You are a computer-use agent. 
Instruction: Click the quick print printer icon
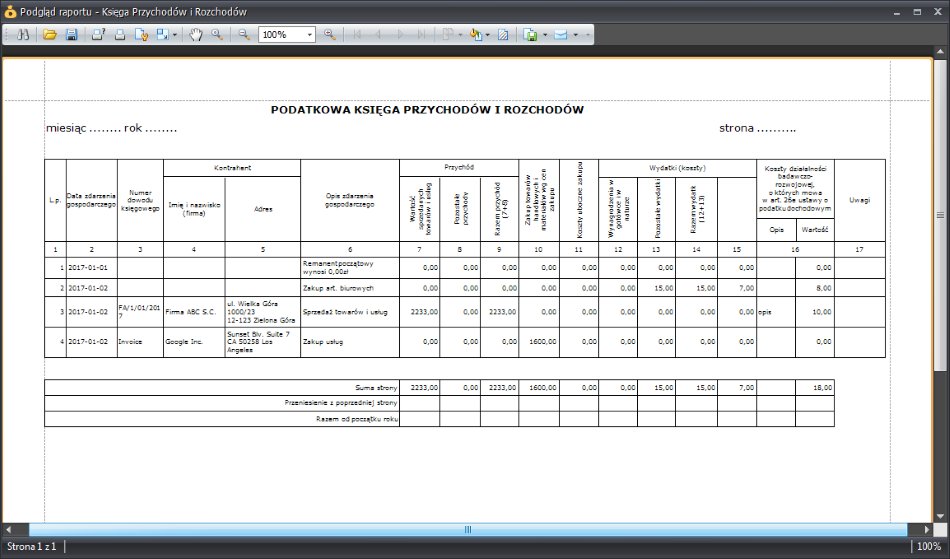[119, 35]
